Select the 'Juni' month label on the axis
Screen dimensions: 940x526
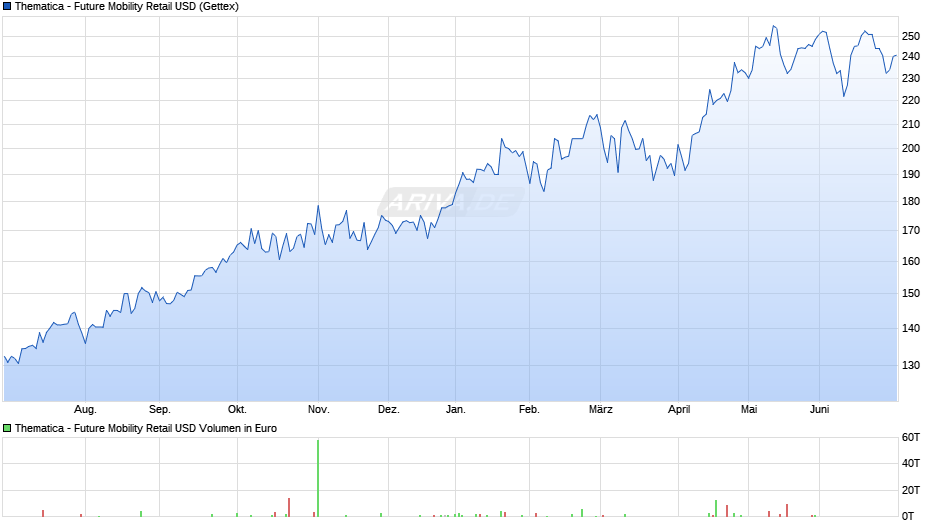(820, 410)
